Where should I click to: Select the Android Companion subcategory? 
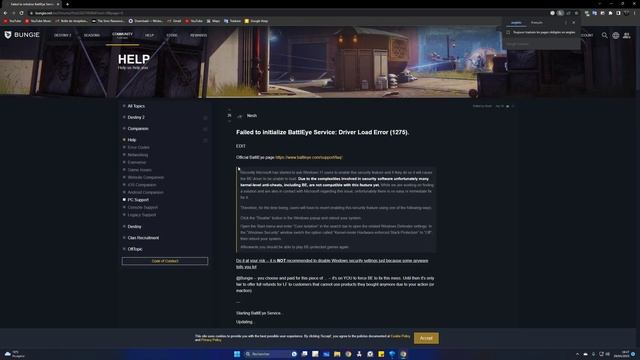click(x=145, y=192)
